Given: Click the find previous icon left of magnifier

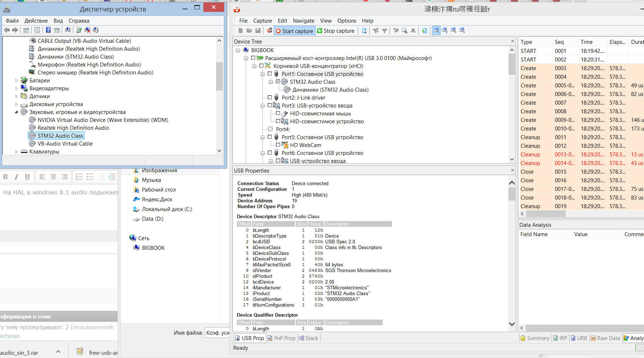Looking at the screenshot, I should click(x=396, y=31).
